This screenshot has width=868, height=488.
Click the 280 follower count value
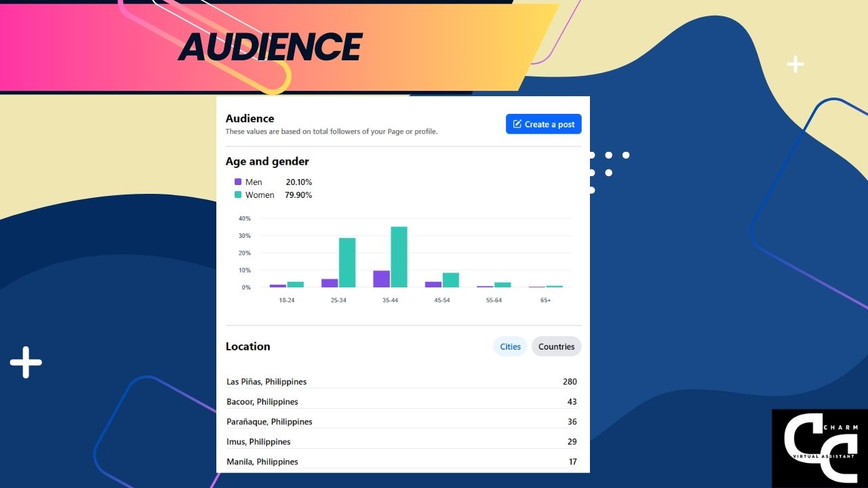pyautogui.click(x=570, y=382)
